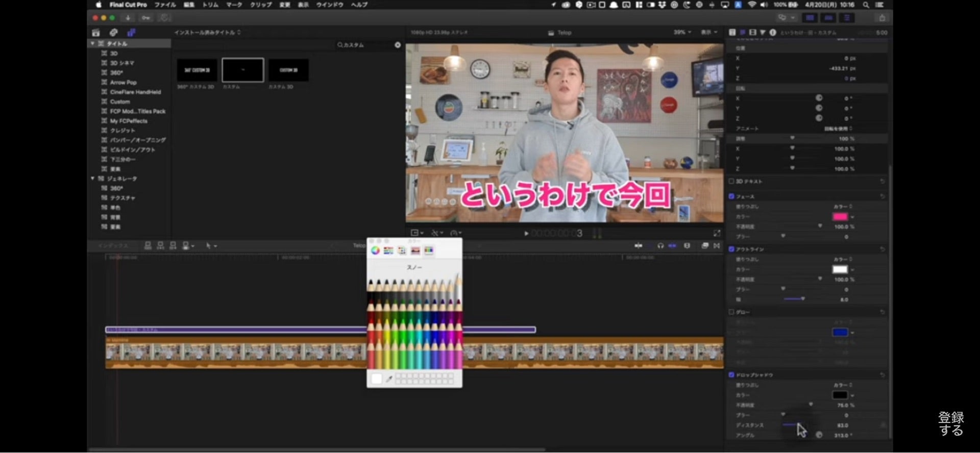
Task: Enable the 3D テキスト checkbox
Action: click(x=731, y=181)
